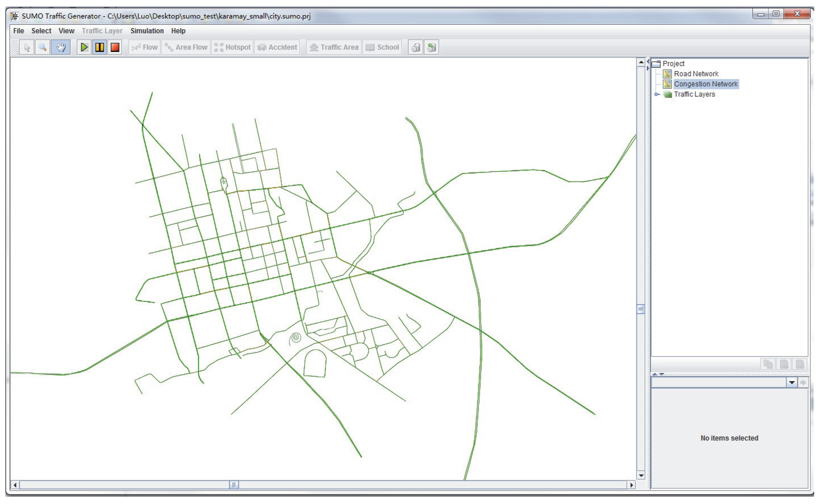Open the View menu
The image size is (822, 504).
[66, 31]
